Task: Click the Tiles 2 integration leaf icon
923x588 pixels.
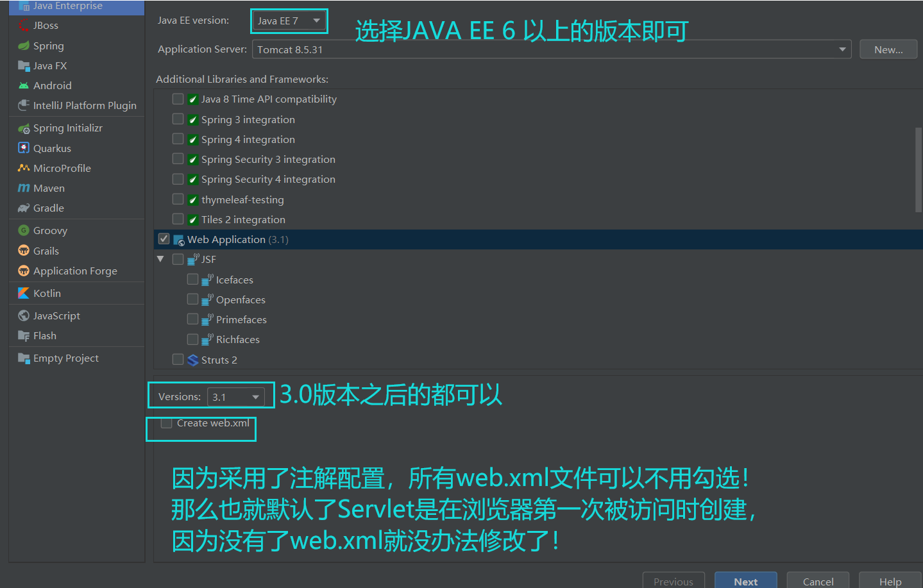Action: pos(193,219)
